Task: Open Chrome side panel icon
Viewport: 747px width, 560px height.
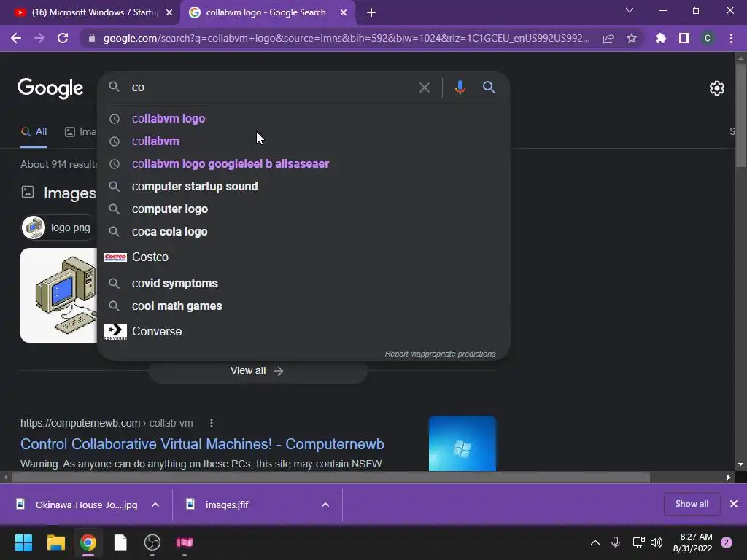Action: click(684, 38)
